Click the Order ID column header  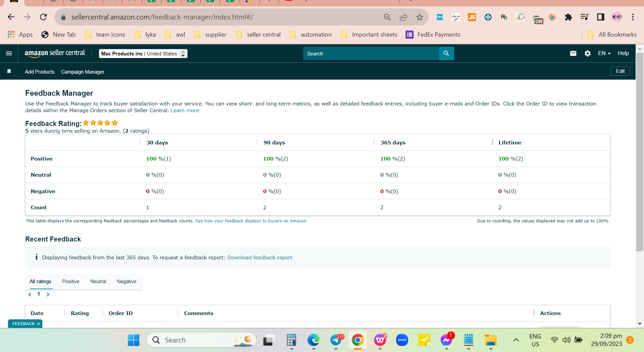[x=121, y=313]
